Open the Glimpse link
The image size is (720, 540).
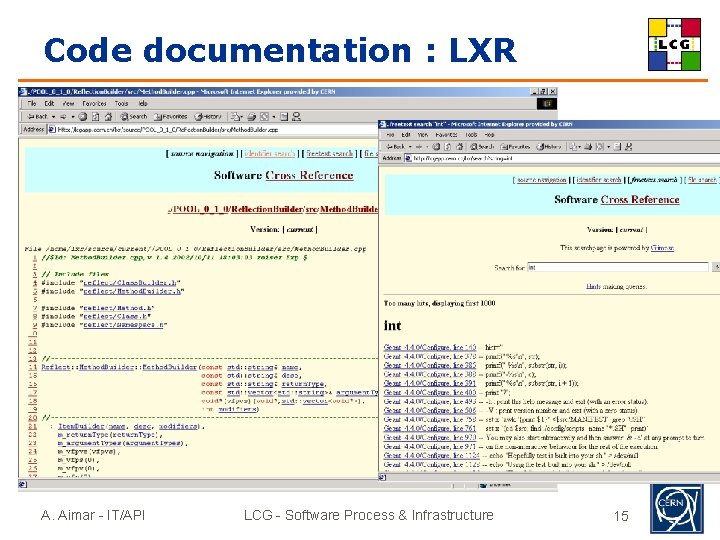click(662, 248)
